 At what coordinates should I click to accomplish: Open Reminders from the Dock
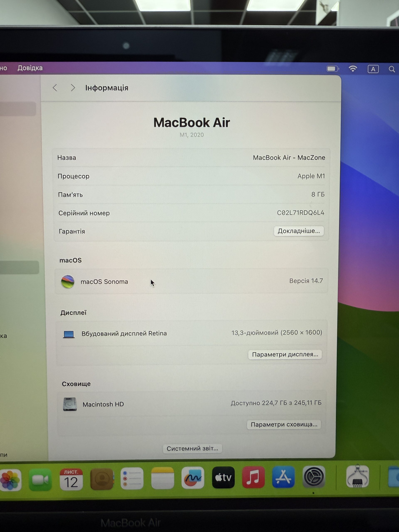tap(132, 478)
